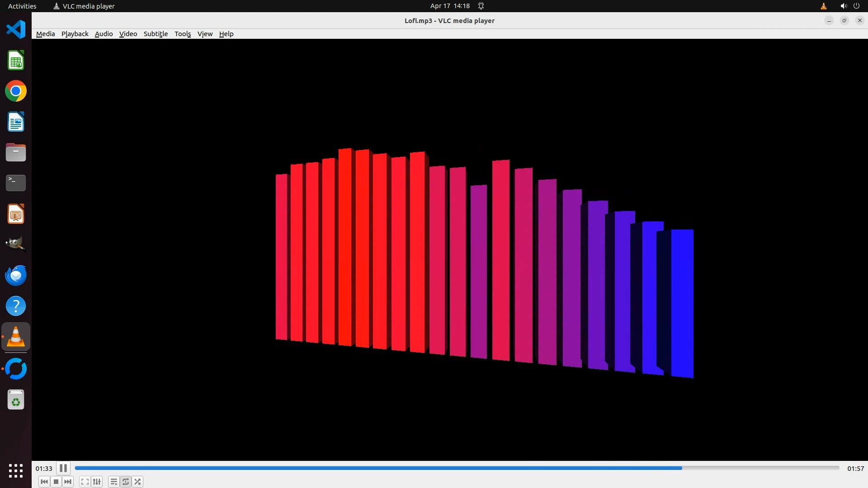Expand the Tools menu
The image size is (868, 488).
(183, 34)
